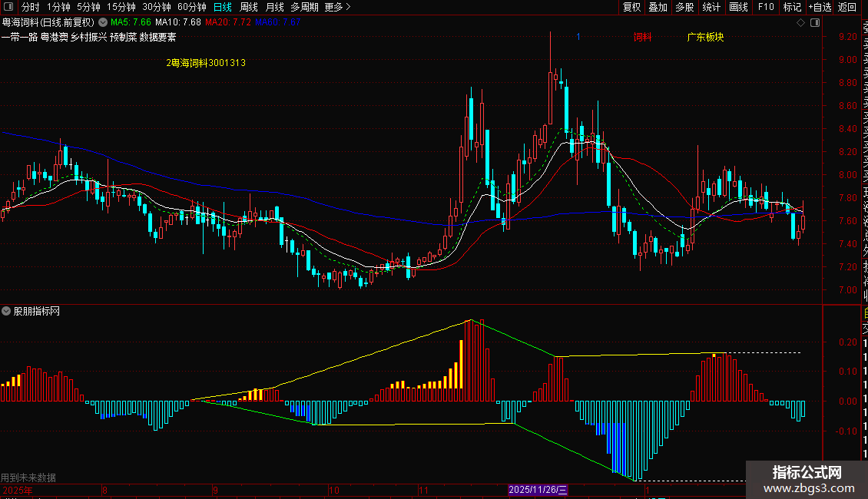Click the MA20: 7.72 indicator value
The height and width of the screenshot is (499, 868).
click(x=227, y=22)
